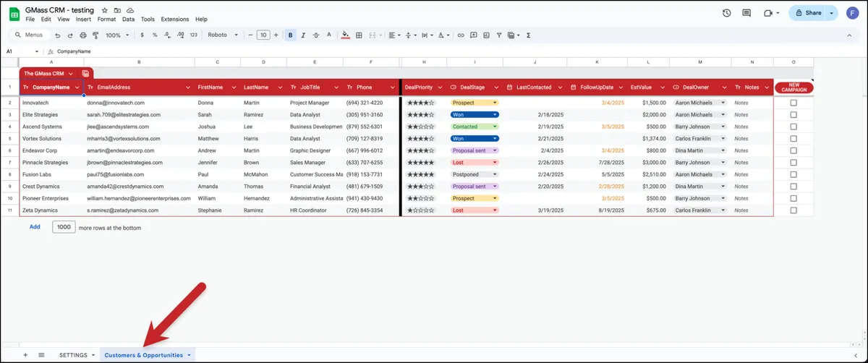
Task: Open all sheets list icon
Action: [x=41, y=355]
